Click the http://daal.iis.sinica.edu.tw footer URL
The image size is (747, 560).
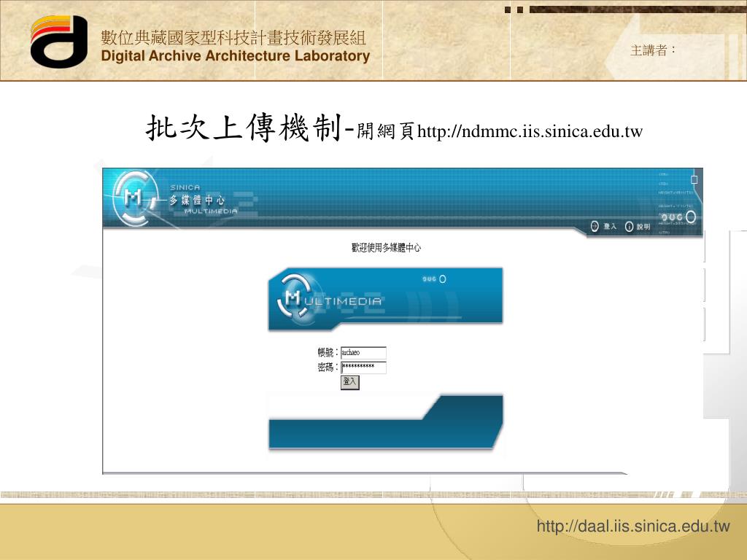click(x=633, y=526)
